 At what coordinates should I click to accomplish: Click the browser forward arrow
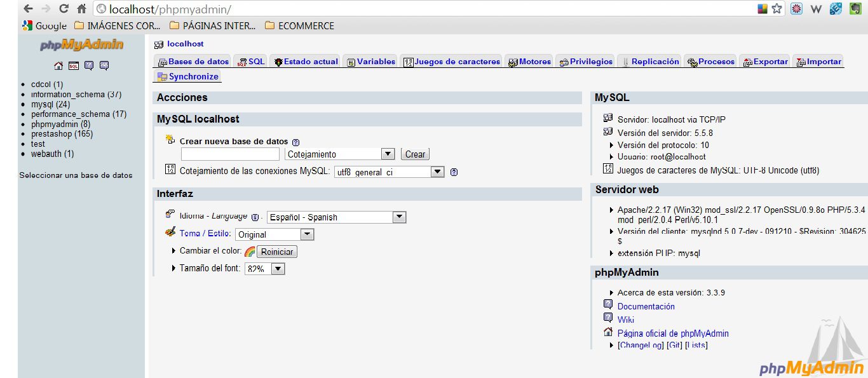pos(46,9)
